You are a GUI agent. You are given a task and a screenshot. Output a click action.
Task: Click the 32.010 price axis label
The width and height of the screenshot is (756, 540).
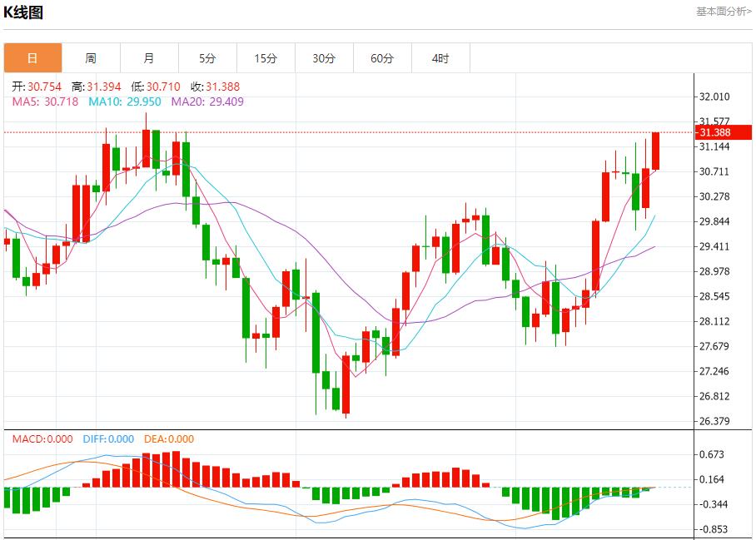(x=716, y=97)
